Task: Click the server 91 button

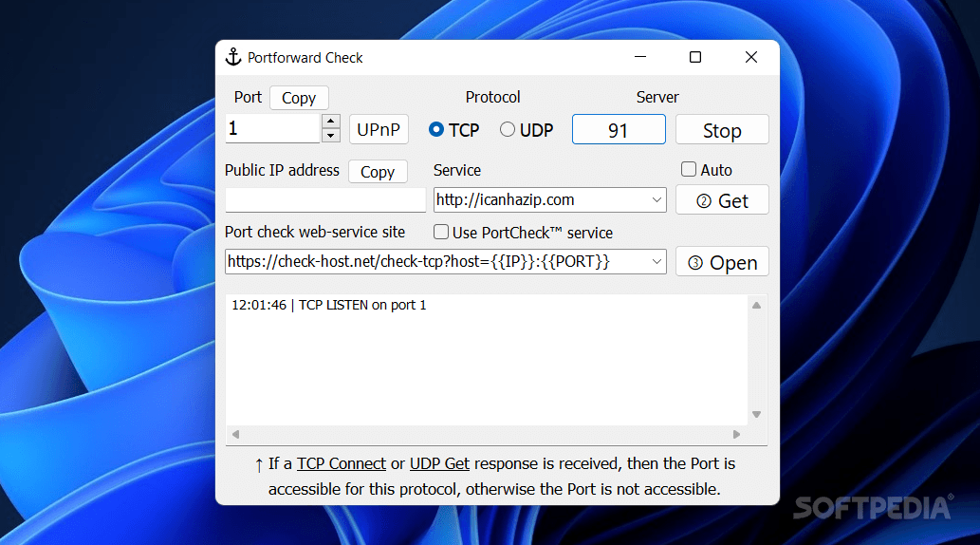Action: [619, 129]
